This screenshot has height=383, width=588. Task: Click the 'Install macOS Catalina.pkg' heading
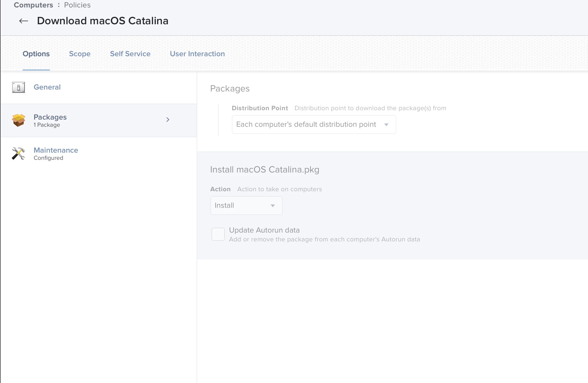pyautogui.click(x=265, y=169)
